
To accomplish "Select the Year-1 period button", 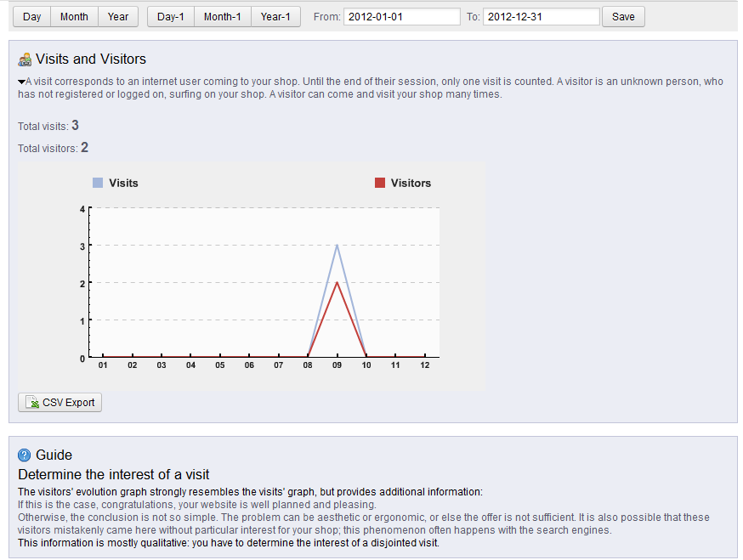I will (x=275, y=17).
